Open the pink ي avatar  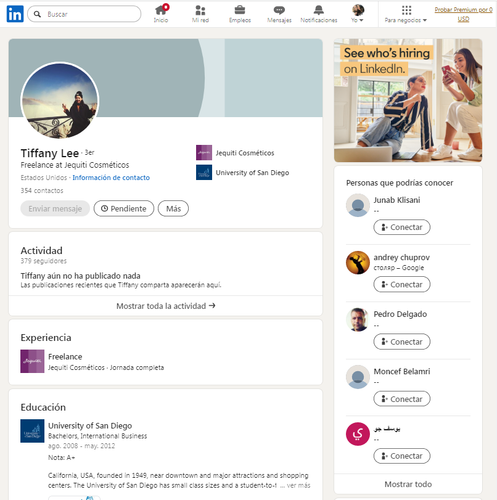[x=358, y=434]
